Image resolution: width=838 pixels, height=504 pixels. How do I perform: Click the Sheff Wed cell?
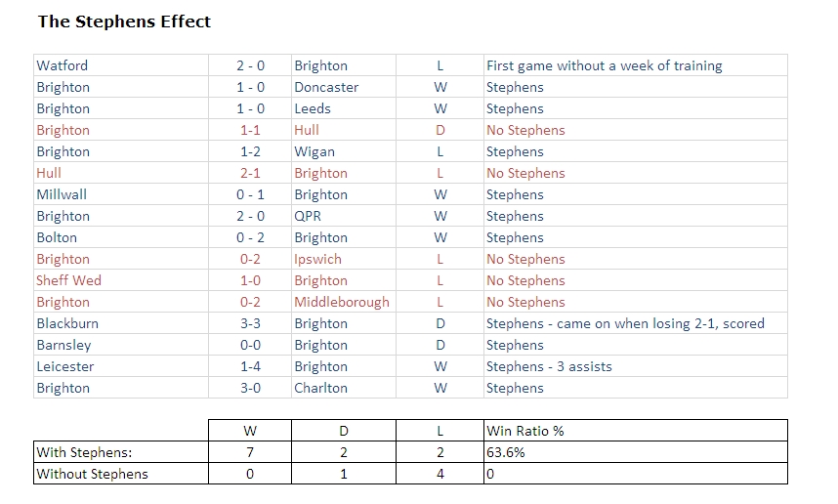pos(121,280)
